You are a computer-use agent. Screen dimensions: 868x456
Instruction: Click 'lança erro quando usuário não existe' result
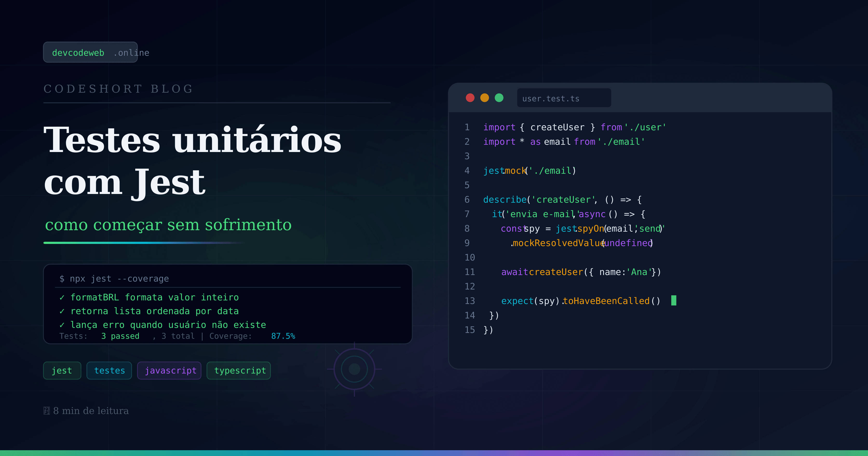(x=163, y=325)
